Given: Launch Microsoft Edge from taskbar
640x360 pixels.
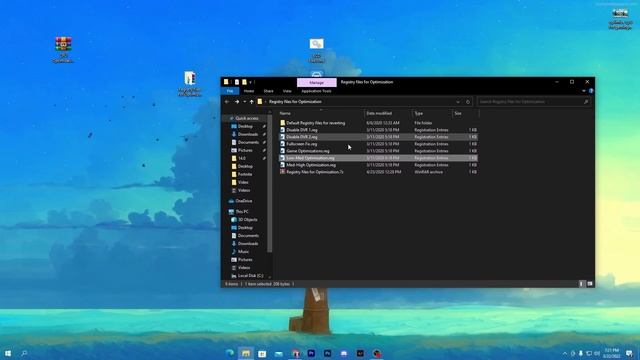Looking at the screenshot, I should [230, 353].
